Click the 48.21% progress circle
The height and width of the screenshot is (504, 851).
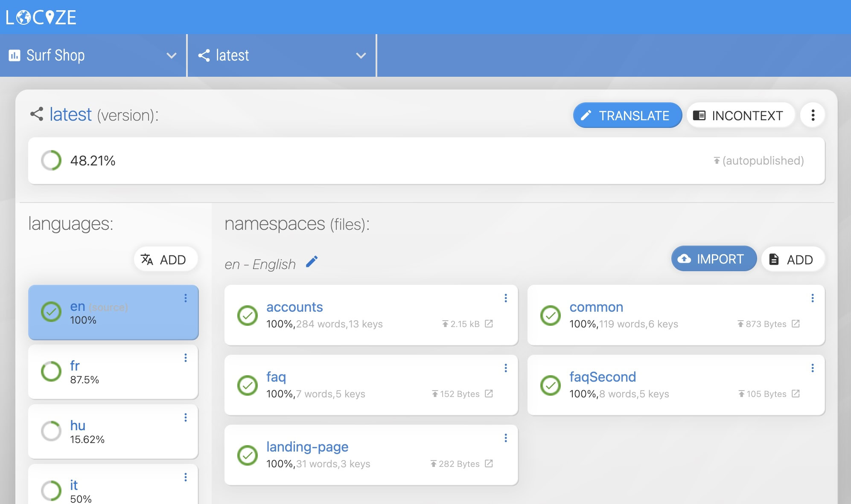pos(51,161)
